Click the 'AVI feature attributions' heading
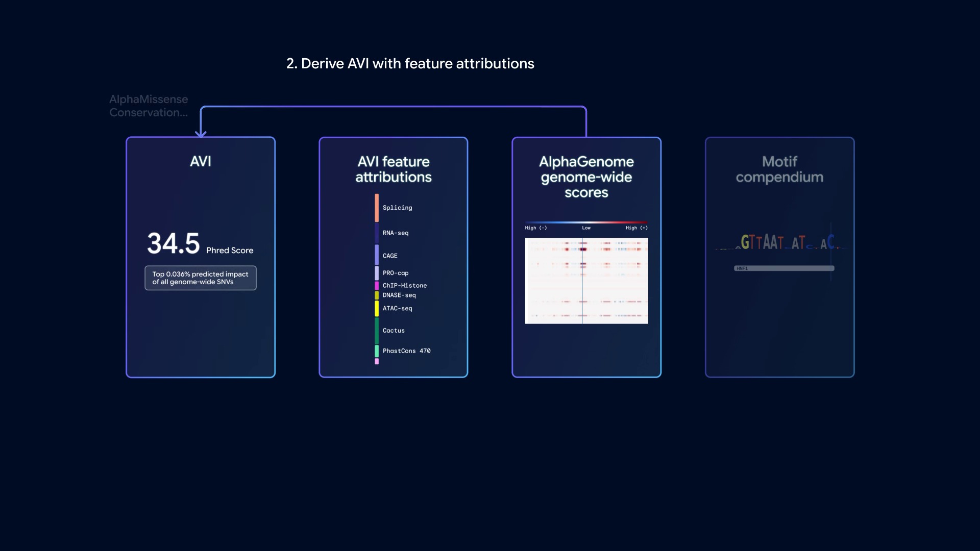The height and width of the screenshot is (551, 980). [394, 169]
